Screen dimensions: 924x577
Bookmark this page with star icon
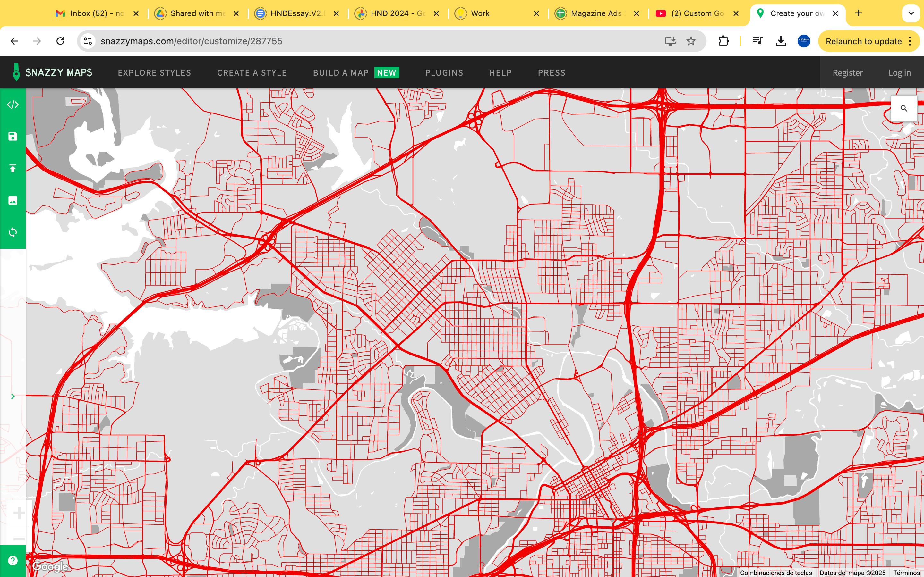691,41
